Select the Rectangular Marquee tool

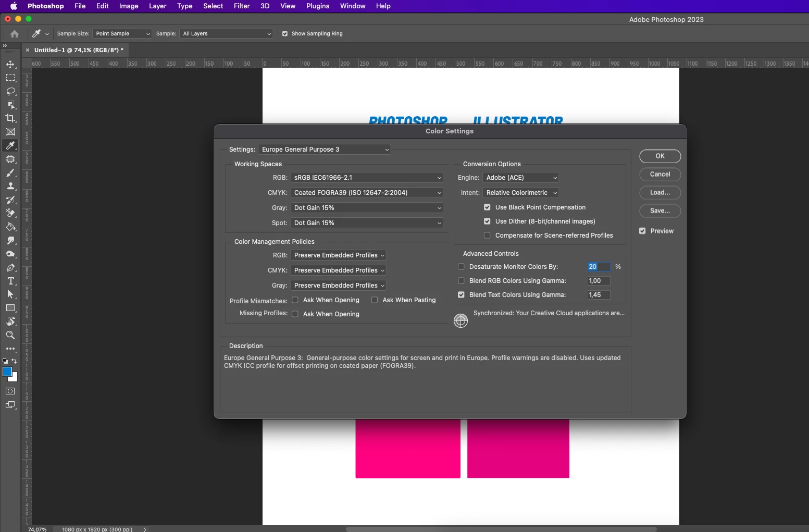coord(10,78)
